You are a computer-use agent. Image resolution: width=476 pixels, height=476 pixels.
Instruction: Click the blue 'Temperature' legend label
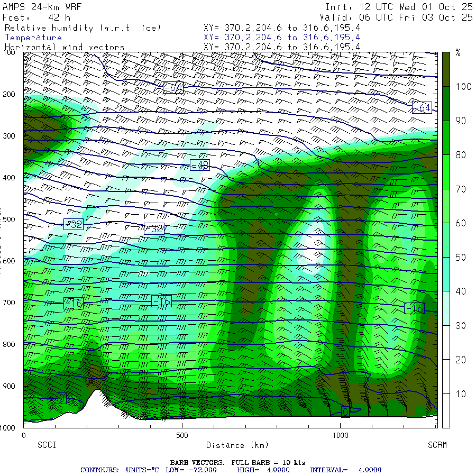(33, 38)
